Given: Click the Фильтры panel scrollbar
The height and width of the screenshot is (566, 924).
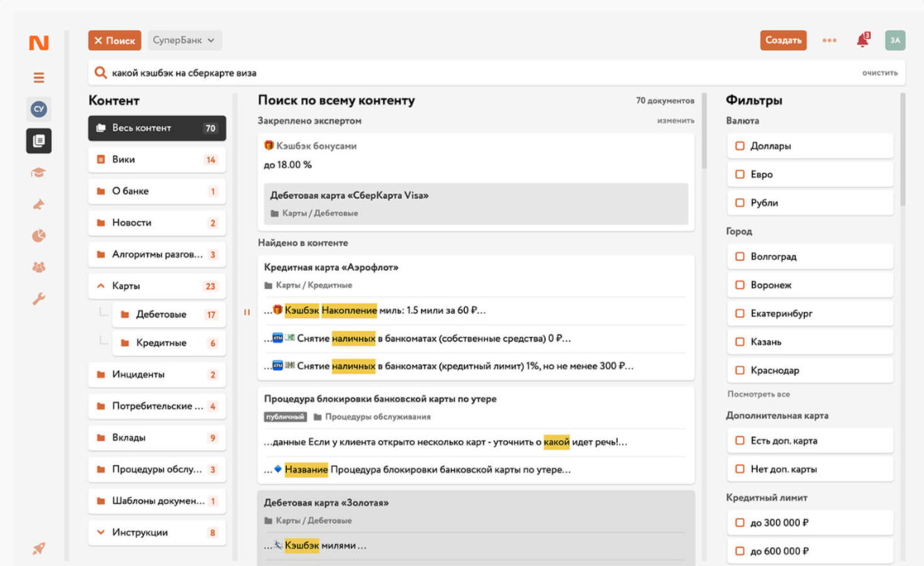Looking at the screenshot, I should point(904,149).
